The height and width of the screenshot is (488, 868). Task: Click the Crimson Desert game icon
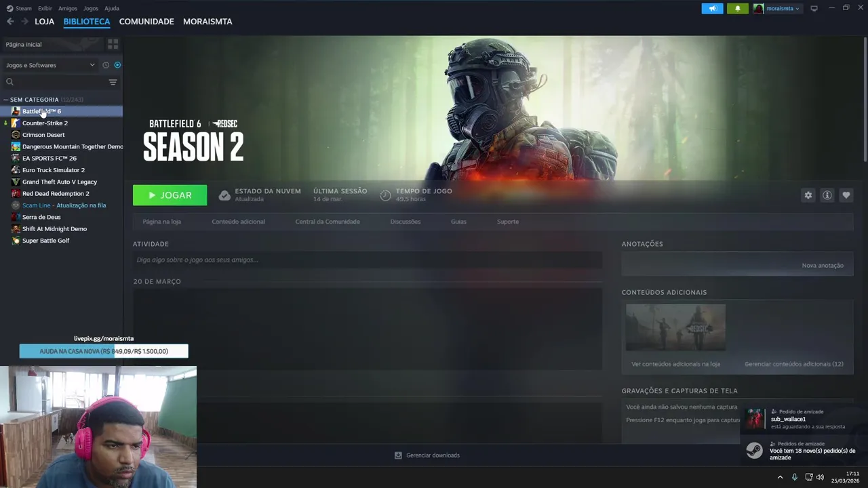pyautogui.click(x=16, y=135)
